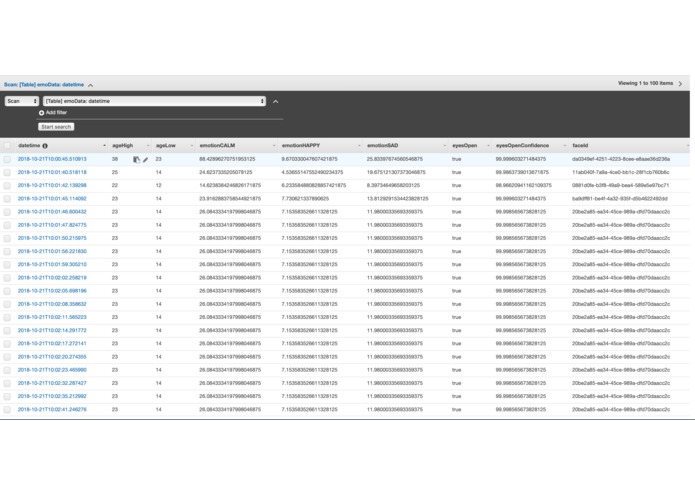Select ageLow value 12 in third row

click(x=159, y=186)
